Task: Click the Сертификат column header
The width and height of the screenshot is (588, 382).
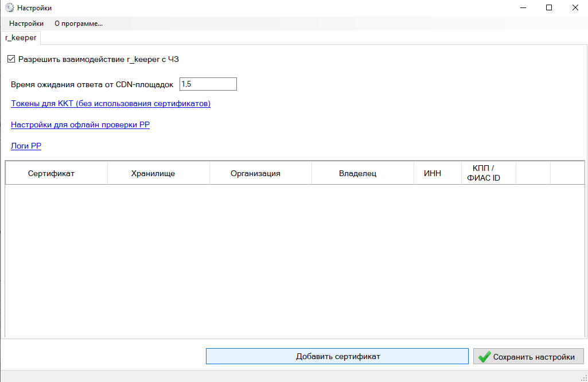Action: click(x=56, y=173)
